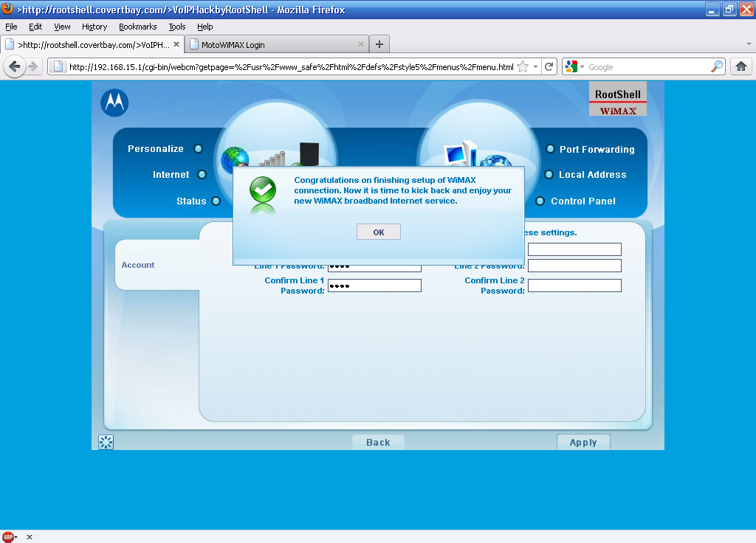Viewport: 756px width, 543px height.
Task: Open the Adblock Plus icon
Action: click(7, 537)
